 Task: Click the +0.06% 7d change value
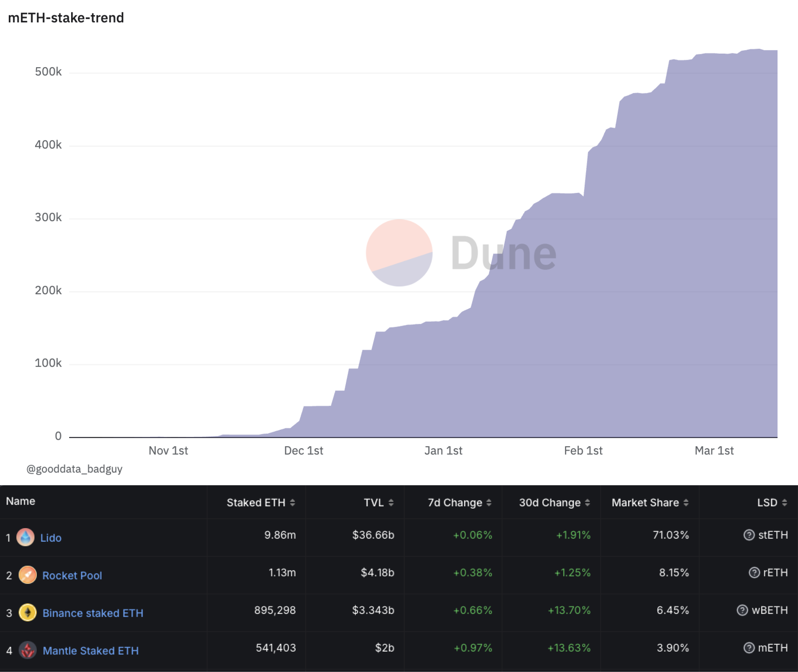tap(472, 535)
